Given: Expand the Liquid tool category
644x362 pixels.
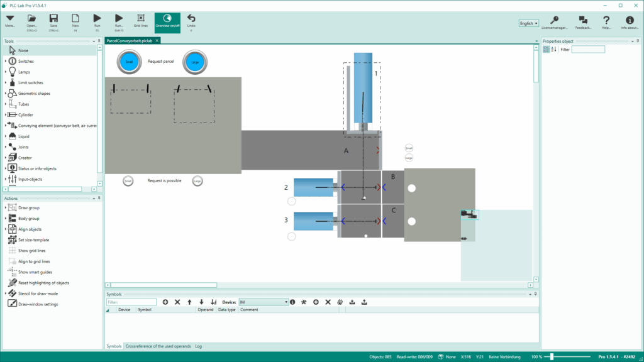Looking at the screenshot, I should [x=6, y=136].
